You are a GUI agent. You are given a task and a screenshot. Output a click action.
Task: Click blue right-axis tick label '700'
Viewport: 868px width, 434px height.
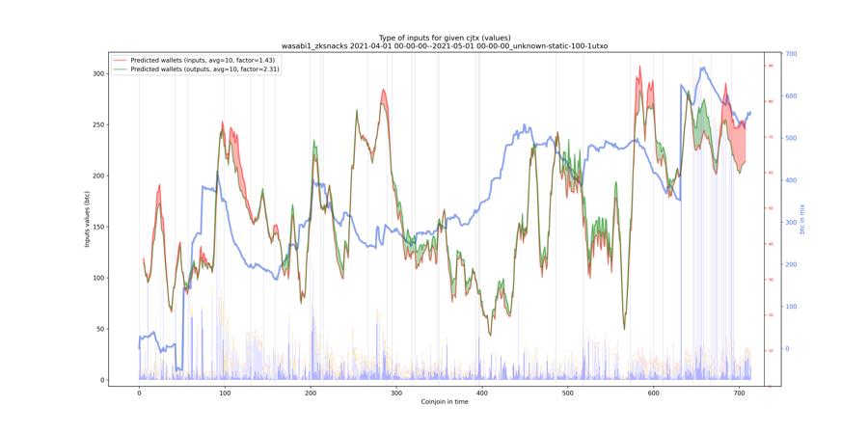pos(790,54)
